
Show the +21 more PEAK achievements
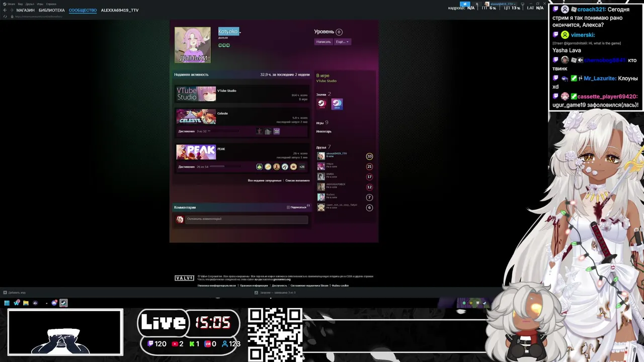pos(302,166)
